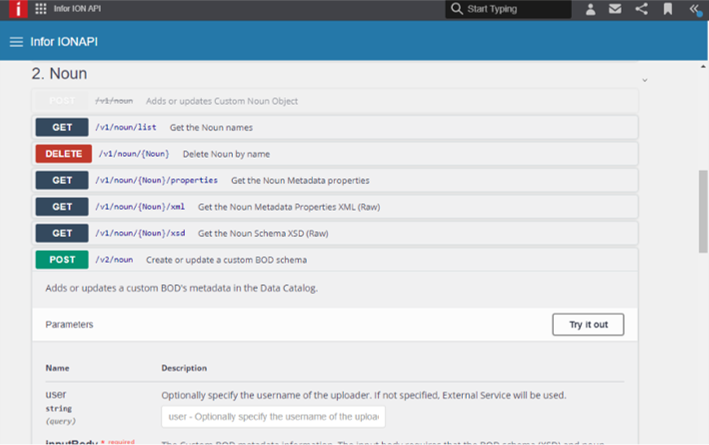Image resolution: width=709 pixels, height=445 pixels.
Task: Open the app launcher grid icon
Action: pyautogui.click(x=40, y=9)
